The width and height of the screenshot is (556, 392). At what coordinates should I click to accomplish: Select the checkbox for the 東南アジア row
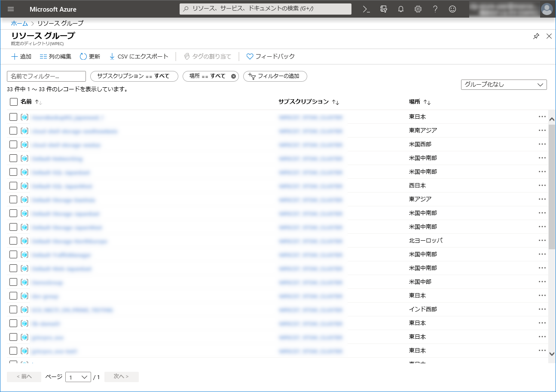point(13,131)
